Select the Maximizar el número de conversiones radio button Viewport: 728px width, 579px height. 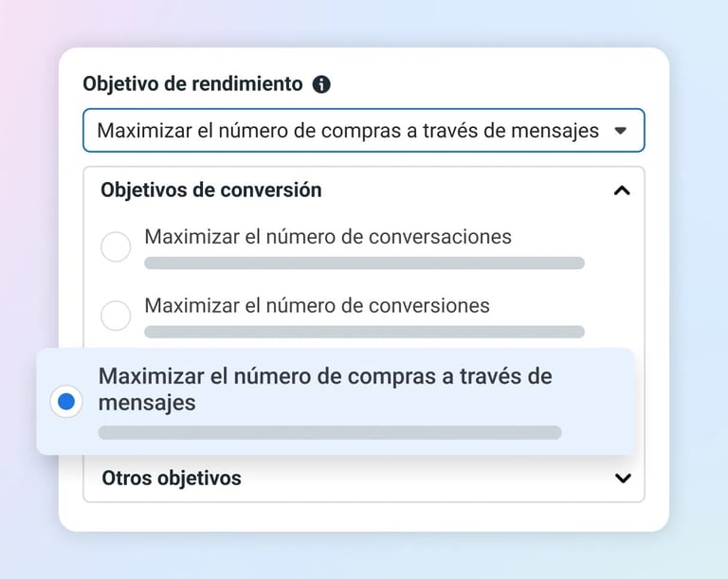116,316
